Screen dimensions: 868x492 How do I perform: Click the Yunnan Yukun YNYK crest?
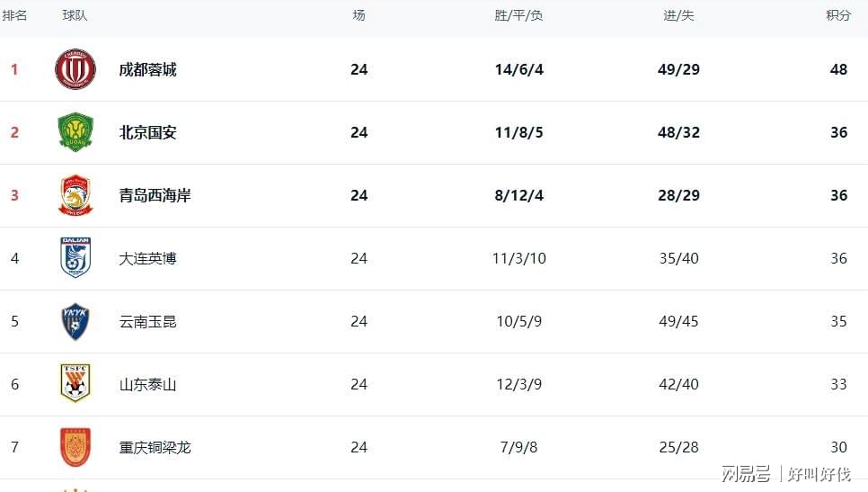(x=75, y=321)
